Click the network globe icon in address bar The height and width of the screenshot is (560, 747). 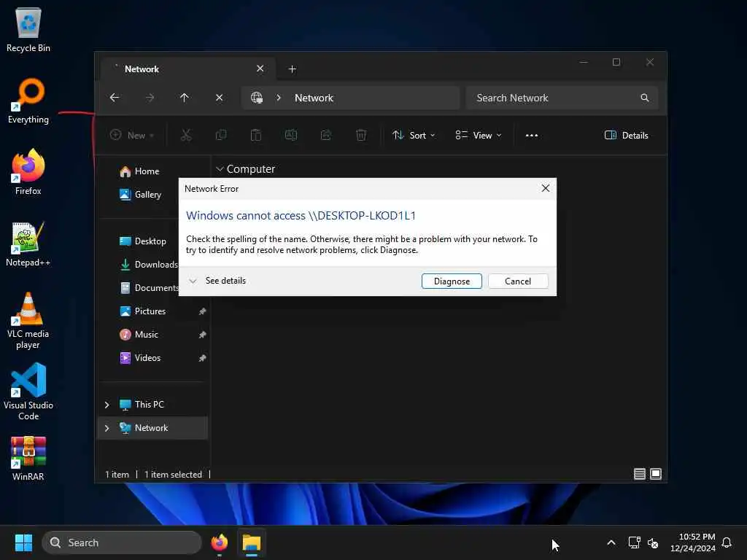[x=257, y=98]
